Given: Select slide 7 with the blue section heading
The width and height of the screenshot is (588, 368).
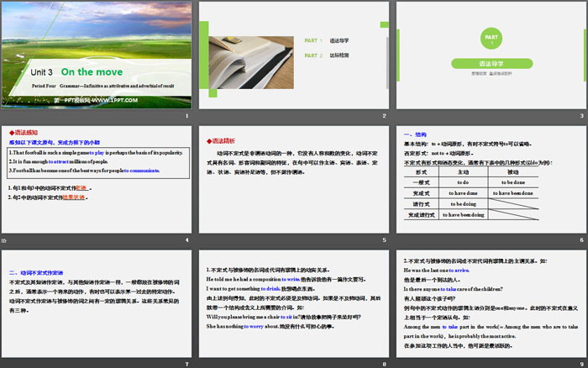Looking at the screenshot, I should [97, 303].
